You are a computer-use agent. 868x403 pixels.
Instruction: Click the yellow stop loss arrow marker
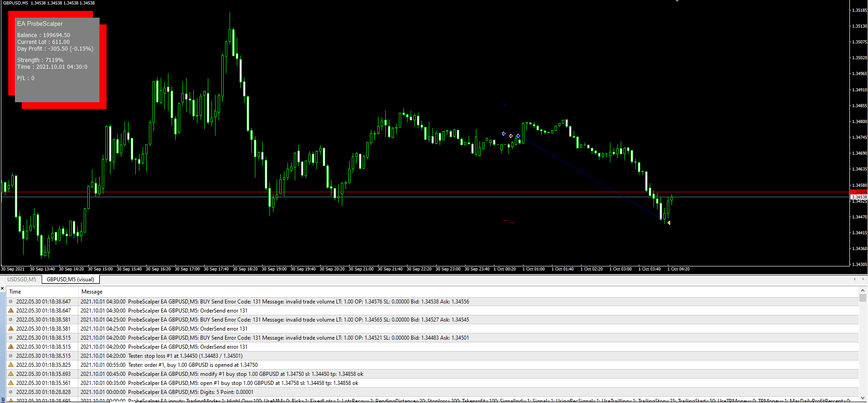[669, 223]
